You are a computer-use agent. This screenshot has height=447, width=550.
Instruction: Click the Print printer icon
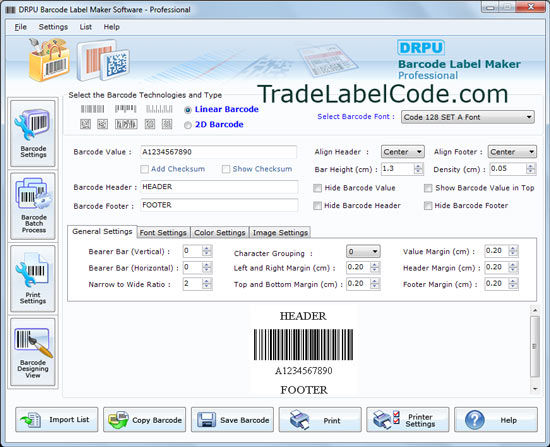pos(299,420)
